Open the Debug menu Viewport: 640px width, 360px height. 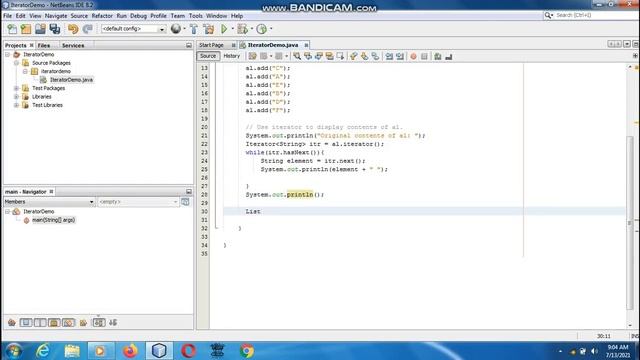coord(138,16)
